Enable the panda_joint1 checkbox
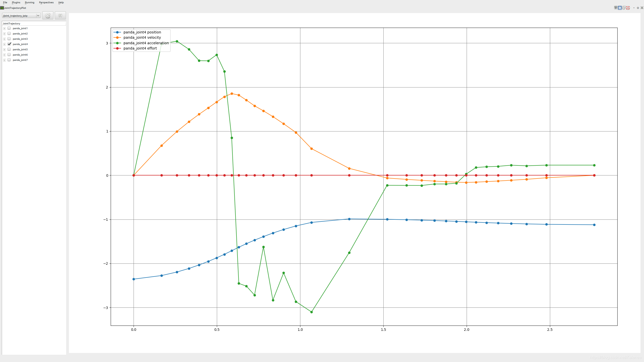Viewport: 644px width, 362px height. 9,28
